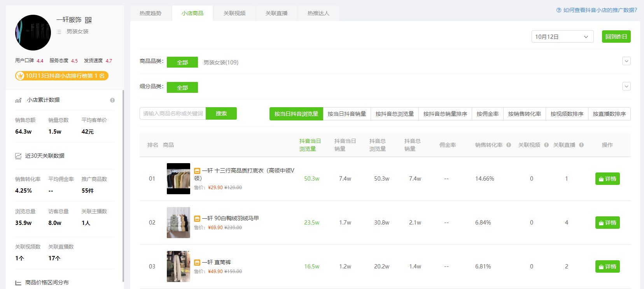Show info icon next to 销售转化率 header
This screenshot has width=644, height=289.
point(509,145)
